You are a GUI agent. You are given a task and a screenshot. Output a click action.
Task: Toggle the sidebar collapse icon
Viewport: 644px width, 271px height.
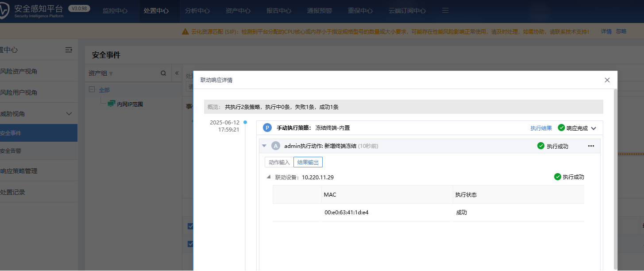(69, 50)
